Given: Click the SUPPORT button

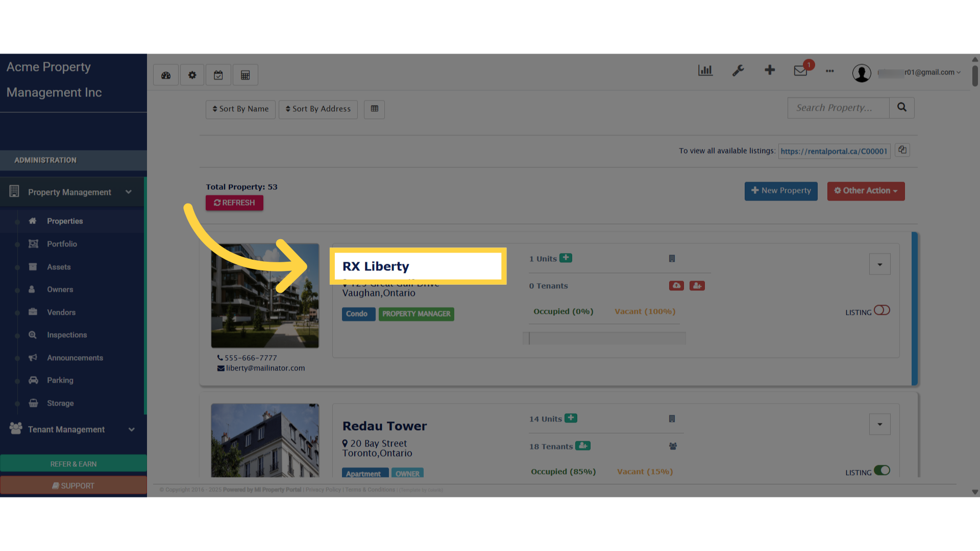Looking at the screenshot, I should 73,486.
